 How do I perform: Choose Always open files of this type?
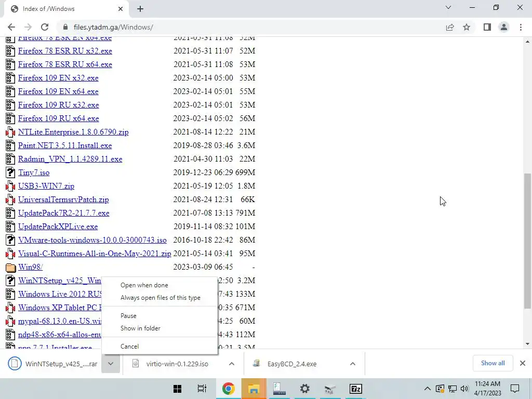click(x=161, y=298)
